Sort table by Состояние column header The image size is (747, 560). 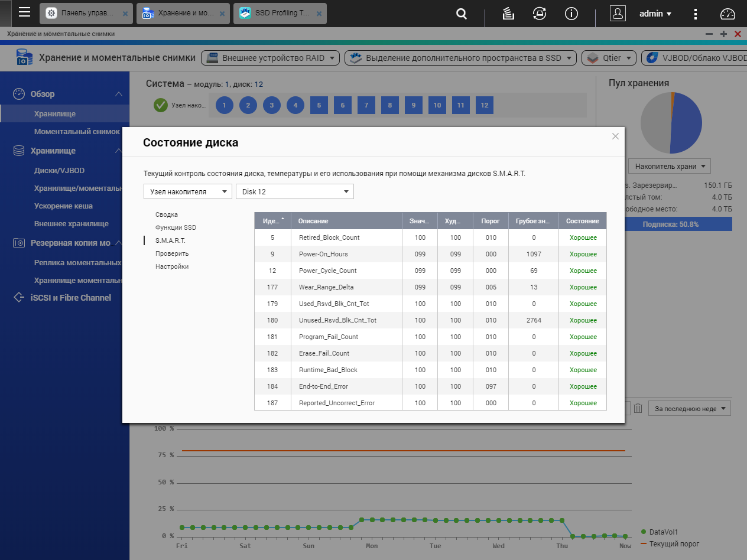(582, 221)
